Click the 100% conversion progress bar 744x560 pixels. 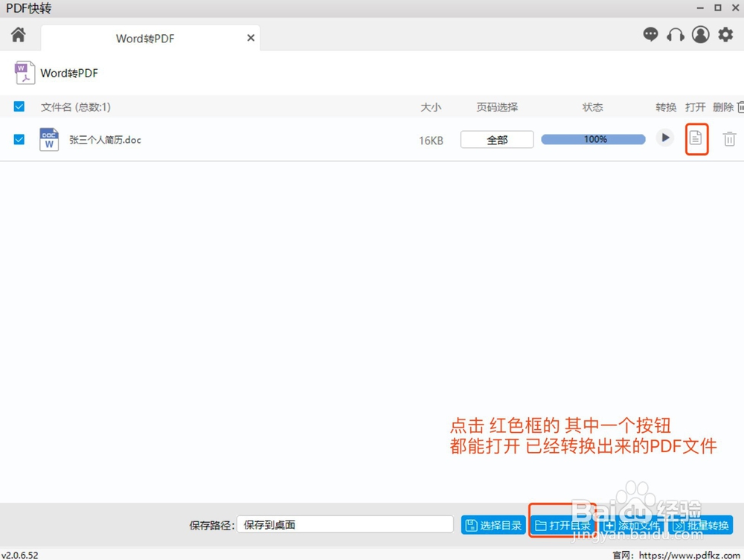pos(593,139)
